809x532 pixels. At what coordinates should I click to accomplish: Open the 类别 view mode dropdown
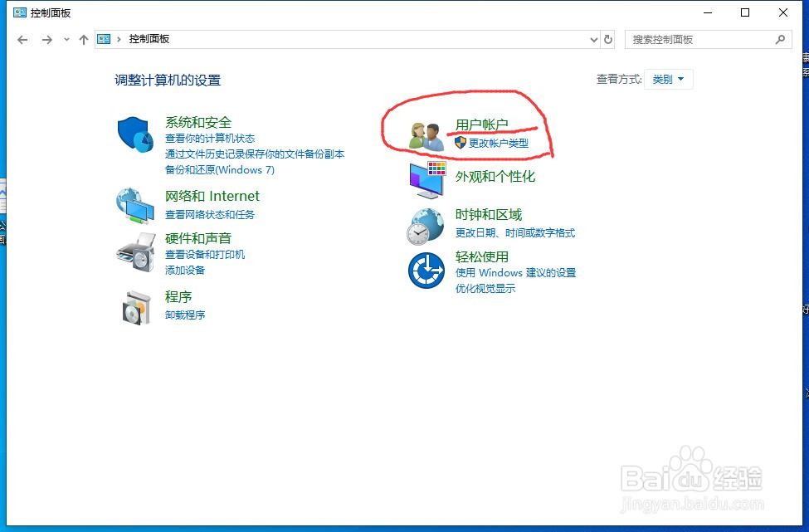coord(669,79)
